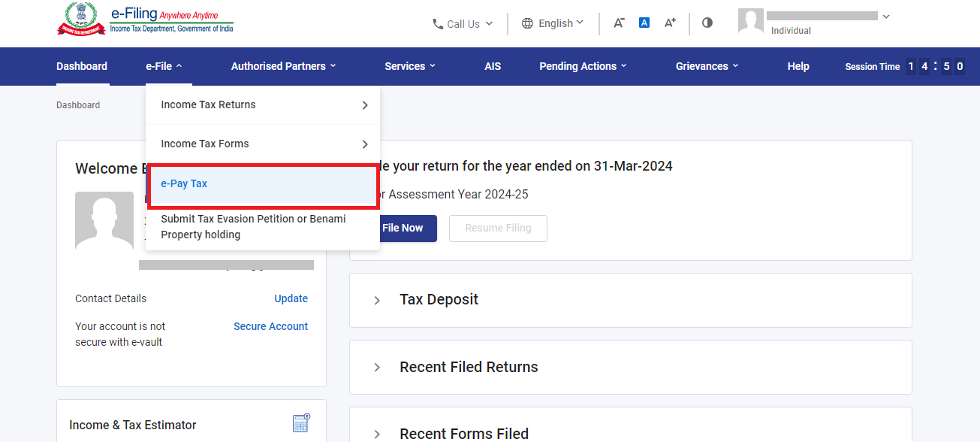
Task: Click the profile completion progress bar
Action: click(x=226, y=265)
